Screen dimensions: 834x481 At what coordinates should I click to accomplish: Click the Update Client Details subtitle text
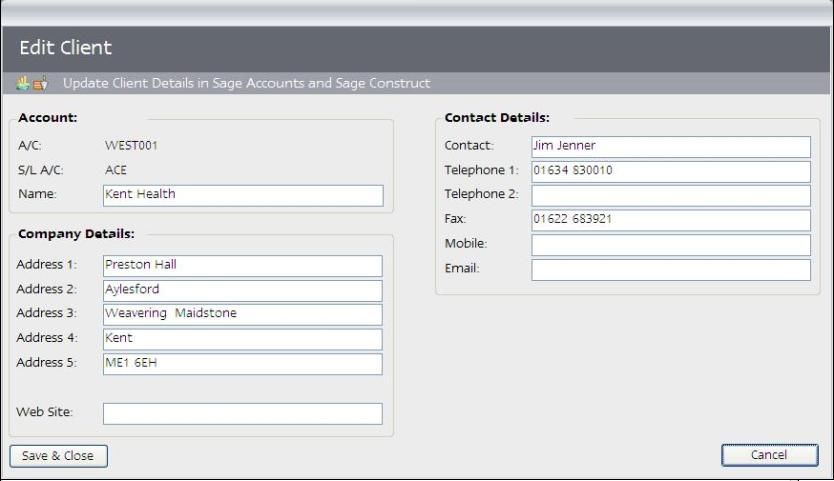coord(246,83)
